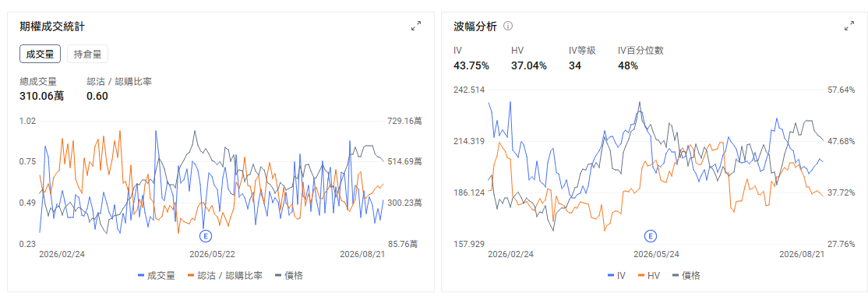868x293 pixels.
Task: Expand the 波幅分析 chart to fullscreen
Action: click(x=849, y=26)
